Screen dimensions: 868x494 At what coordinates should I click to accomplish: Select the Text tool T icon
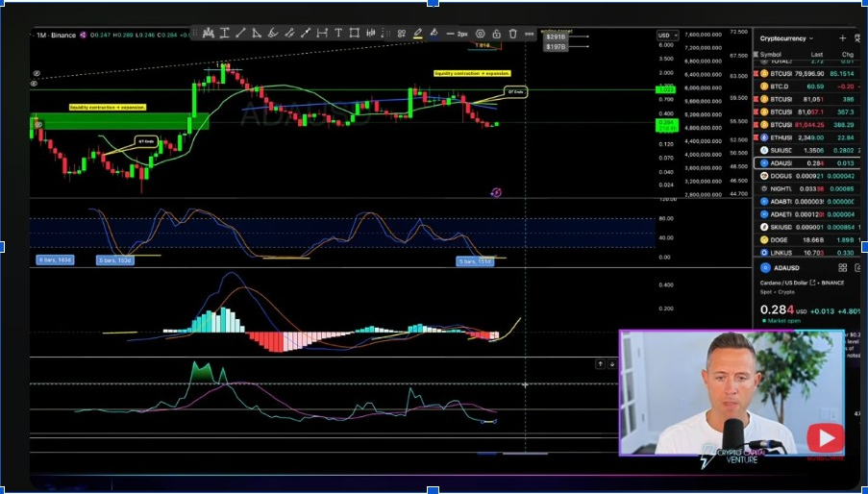[338, 34]
